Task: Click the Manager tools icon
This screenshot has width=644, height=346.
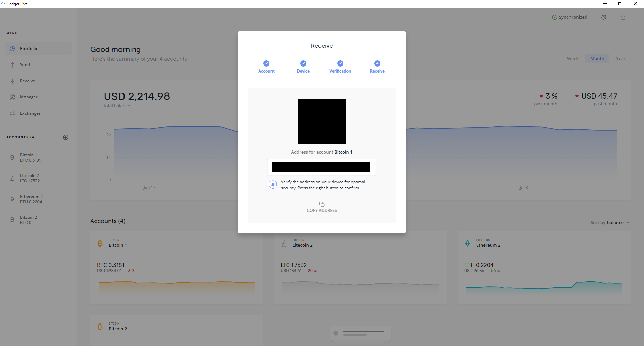Action: click(x=12, y=97)
